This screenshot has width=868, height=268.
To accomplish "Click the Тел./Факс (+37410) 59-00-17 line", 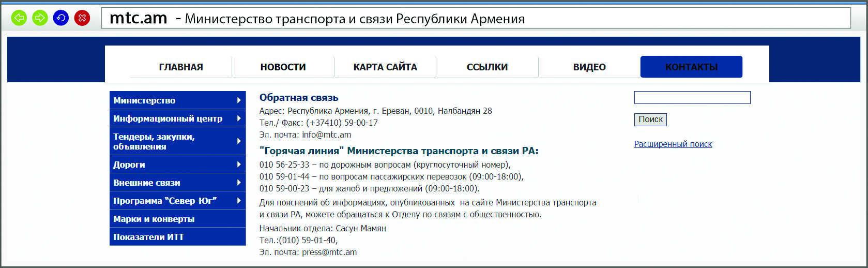I will click(x=318, y=123).
